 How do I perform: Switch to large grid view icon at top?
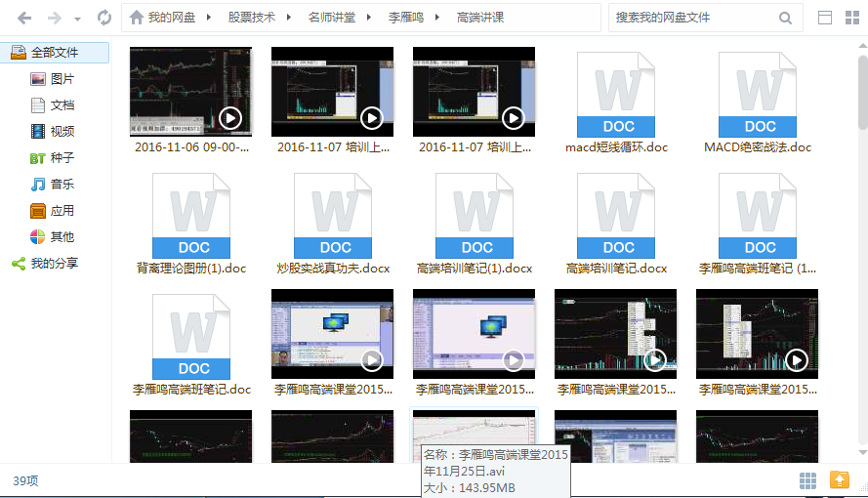click(x=852, y=18)
